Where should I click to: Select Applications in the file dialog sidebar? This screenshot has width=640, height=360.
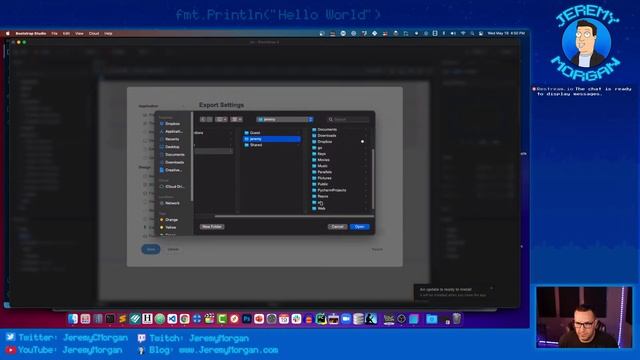tap(172, 131)
